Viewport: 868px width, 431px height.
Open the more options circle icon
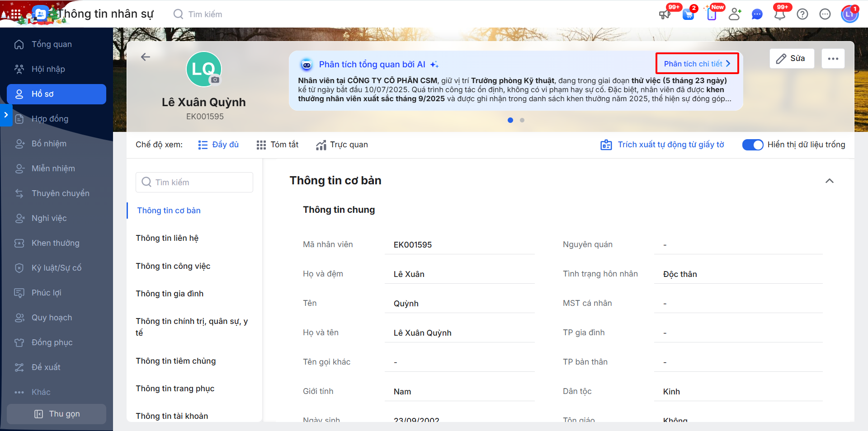tap(825, 14)
